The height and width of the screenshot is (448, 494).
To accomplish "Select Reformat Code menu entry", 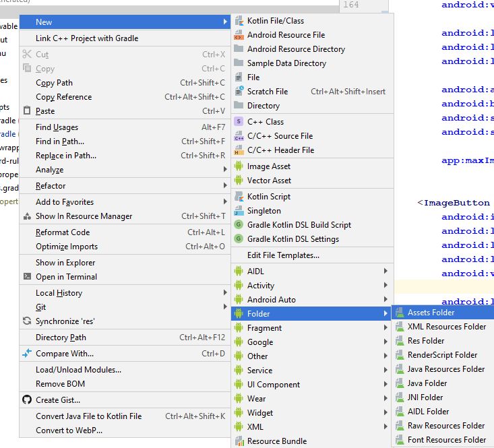I will click(x=125, y=232).
